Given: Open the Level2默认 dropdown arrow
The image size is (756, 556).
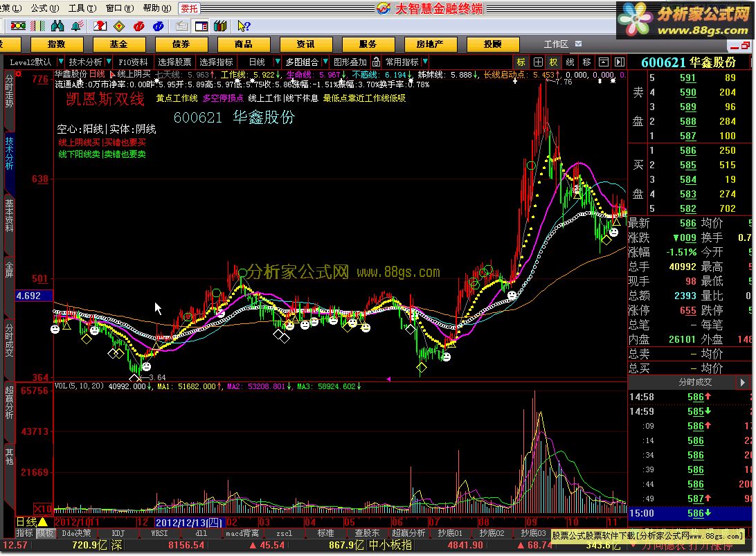Looking at the screenshot, I should coord(60,62).
